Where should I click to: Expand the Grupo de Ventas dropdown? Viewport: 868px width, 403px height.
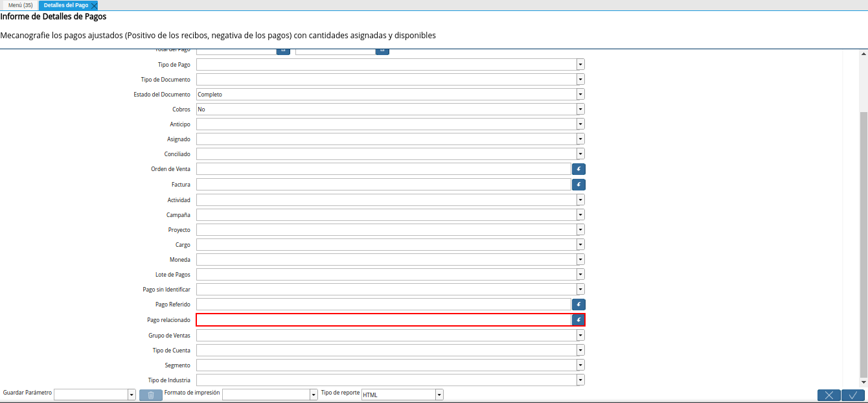tap(580, 336)
